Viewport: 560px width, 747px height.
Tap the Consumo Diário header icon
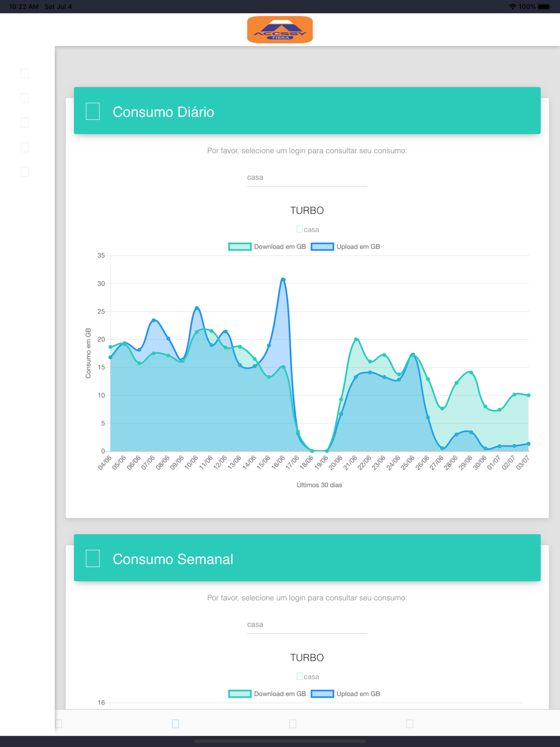93,111
